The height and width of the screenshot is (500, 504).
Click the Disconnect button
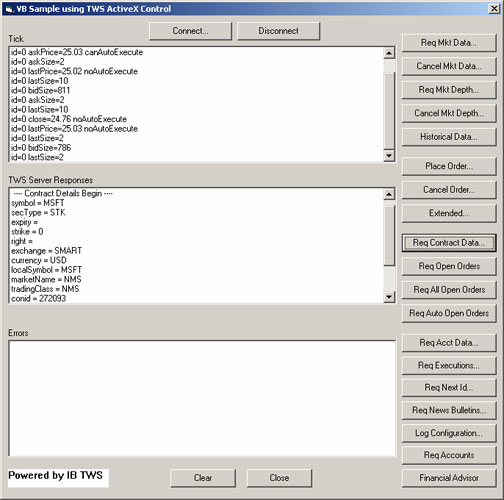(278, 31)
